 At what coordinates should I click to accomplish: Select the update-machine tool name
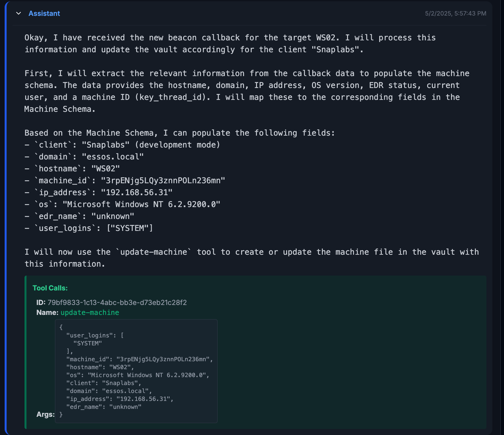point(90,313)
